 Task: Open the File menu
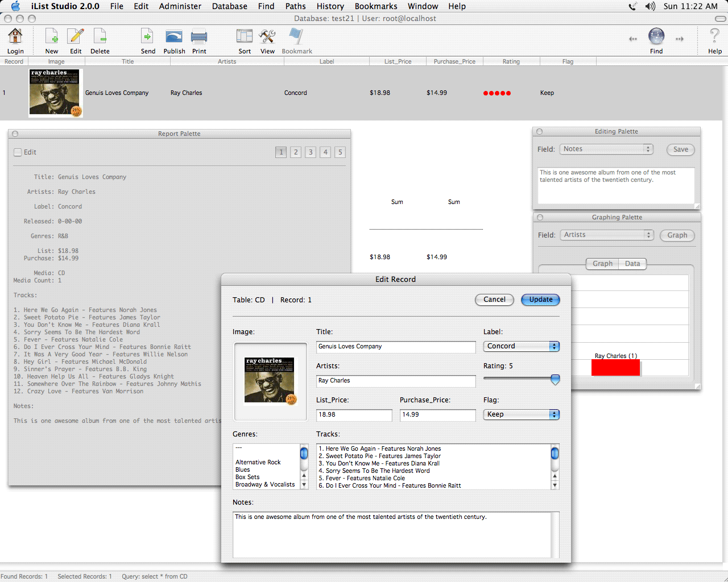coord(117,6)
